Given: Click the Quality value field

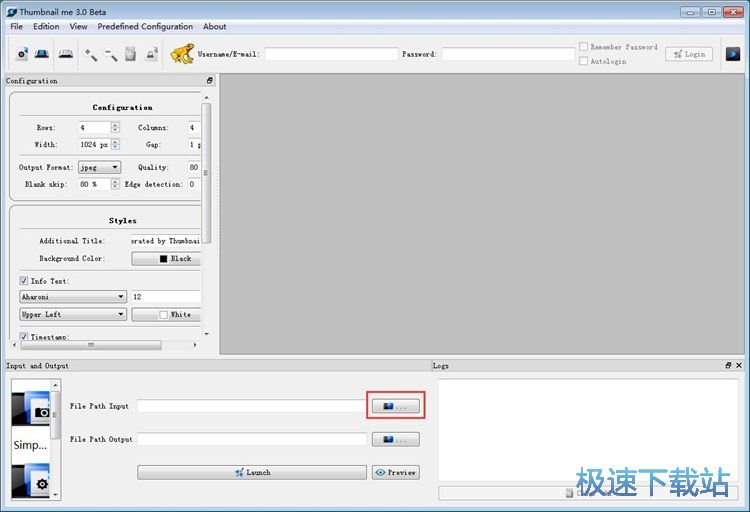Looking at the screenshot, I should coord(194,167).
